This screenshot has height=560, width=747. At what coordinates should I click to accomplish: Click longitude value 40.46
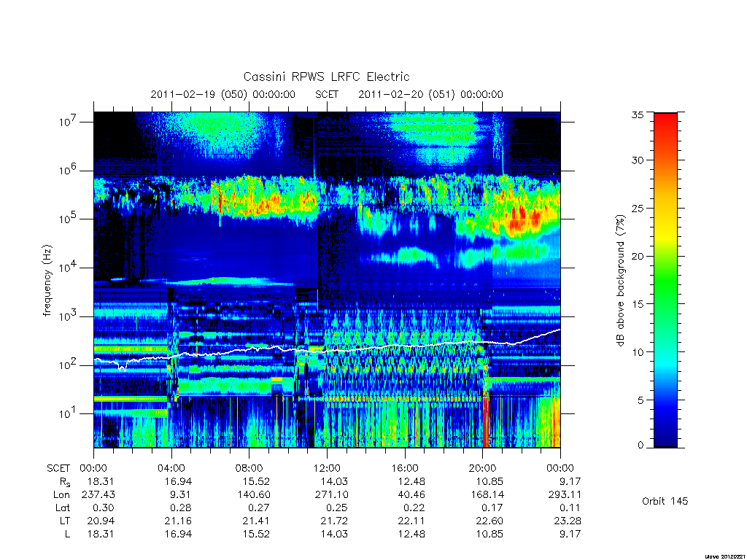(x=411, y=495)
